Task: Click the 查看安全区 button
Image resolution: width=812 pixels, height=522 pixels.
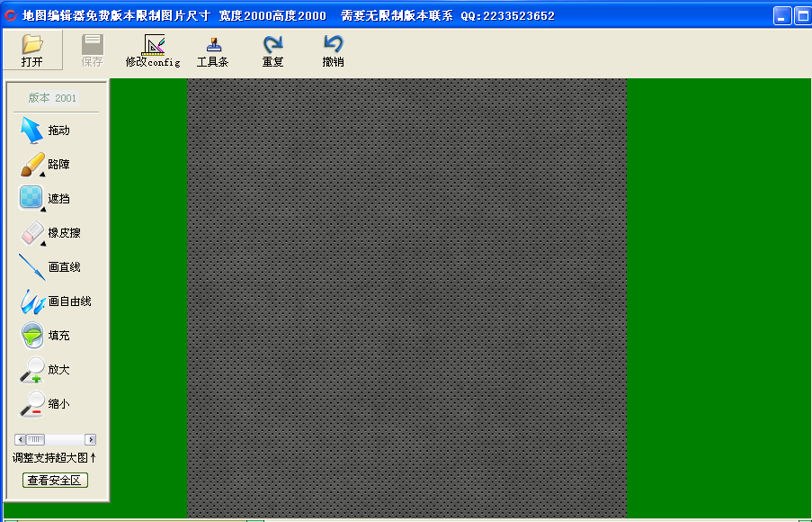Action: pyautogui.click(x=55, y=480)
